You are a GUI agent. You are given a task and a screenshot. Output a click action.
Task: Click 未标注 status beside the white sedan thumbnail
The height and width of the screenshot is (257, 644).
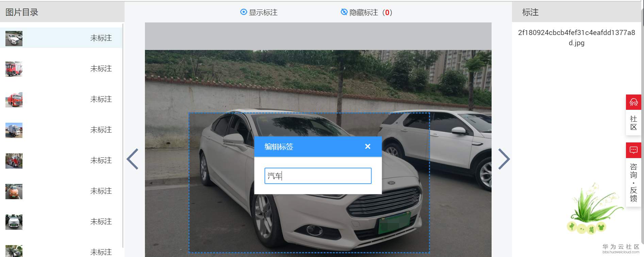point(101,38)
